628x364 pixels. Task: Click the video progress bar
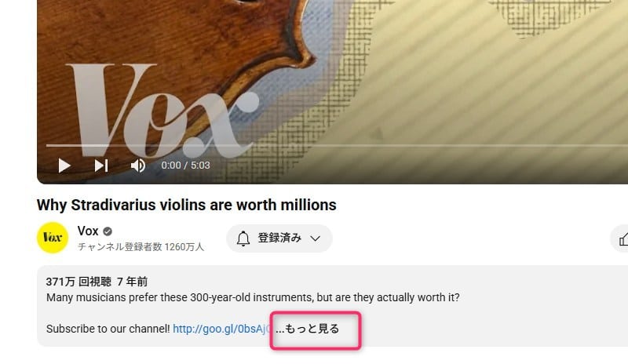(x=337, y=145)
